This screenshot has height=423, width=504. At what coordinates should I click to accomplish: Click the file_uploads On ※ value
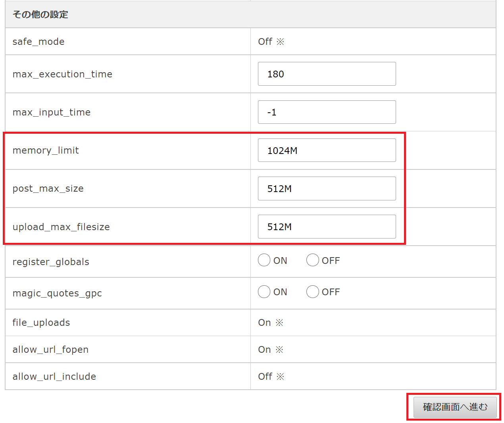pos(271,323)
